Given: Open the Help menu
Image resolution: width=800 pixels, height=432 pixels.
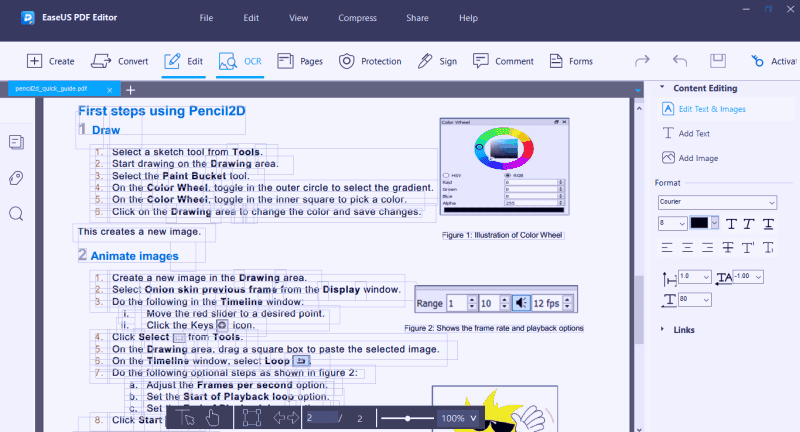Looking at the screenshot, I should point(468,18).
